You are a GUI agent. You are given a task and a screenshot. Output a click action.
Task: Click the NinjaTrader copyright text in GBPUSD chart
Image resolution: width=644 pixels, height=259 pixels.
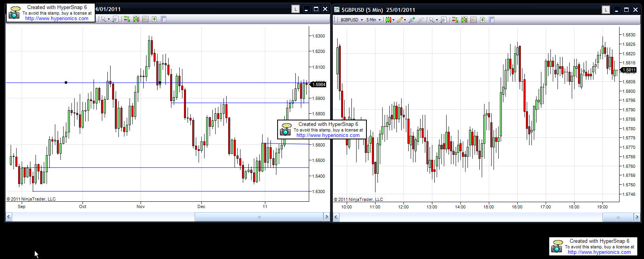[359, 199]
